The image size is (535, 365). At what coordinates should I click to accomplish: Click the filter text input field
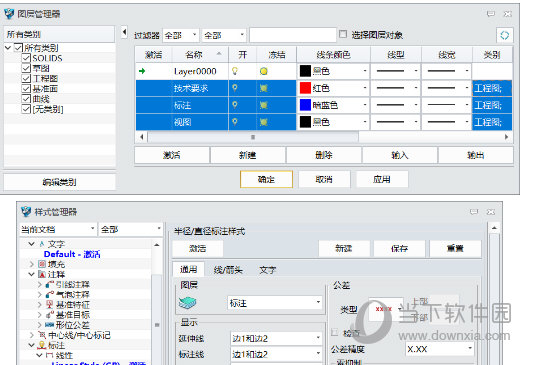293,35
